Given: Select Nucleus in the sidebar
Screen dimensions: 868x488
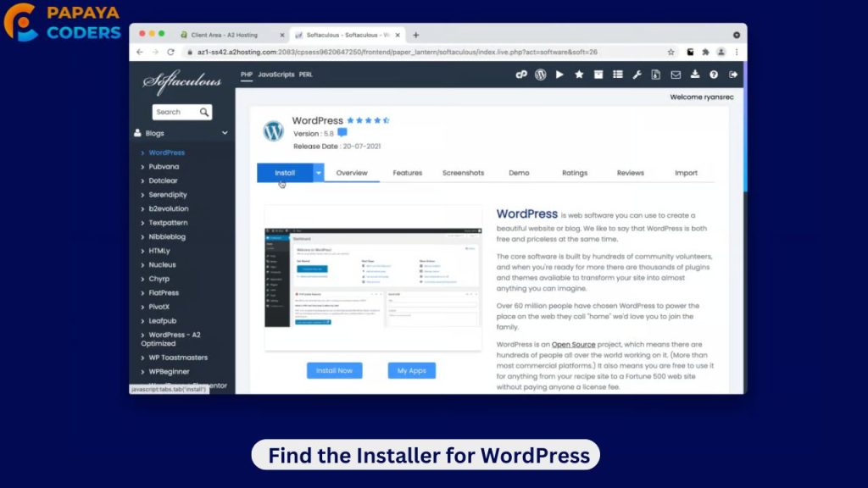Looking at the screenshot, I should [162, 264].
